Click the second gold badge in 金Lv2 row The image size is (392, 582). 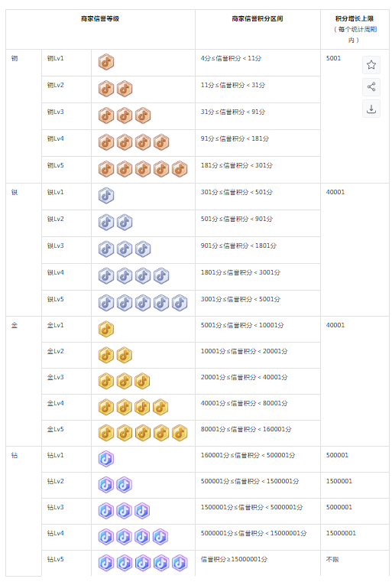[x=125, y=355]
